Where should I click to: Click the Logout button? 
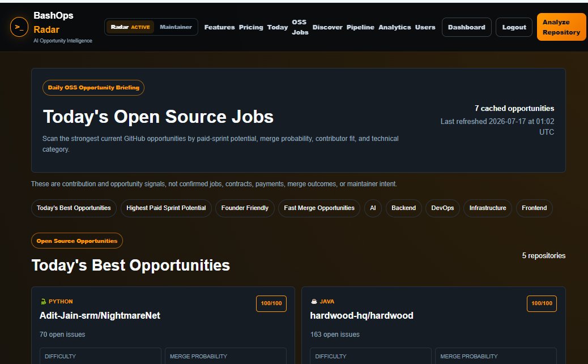[514, 27]
